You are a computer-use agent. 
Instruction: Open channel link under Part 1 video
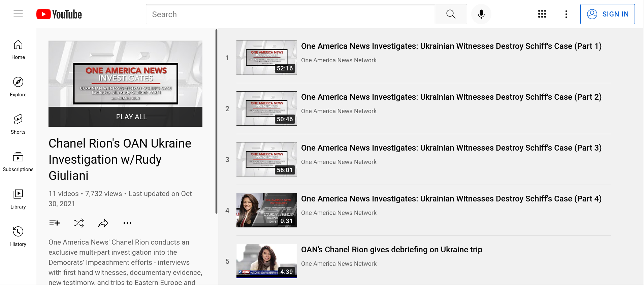[x=339, y=60]
